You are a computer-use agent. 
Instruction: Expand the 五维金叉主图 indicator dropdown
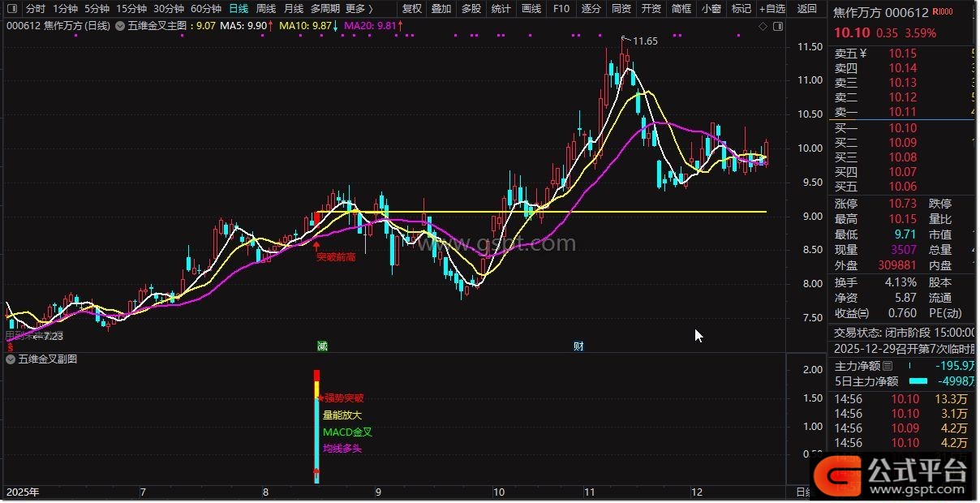coord(120,26)
